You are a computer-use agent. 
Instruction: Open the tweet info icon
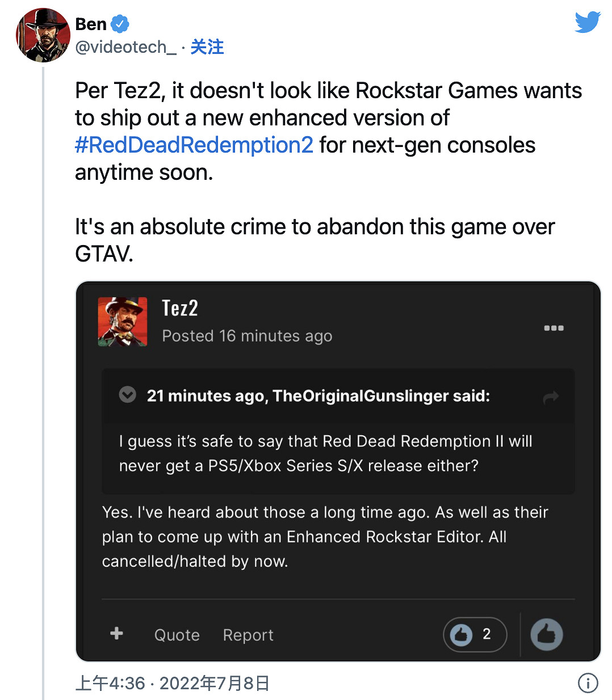point(588,682)
